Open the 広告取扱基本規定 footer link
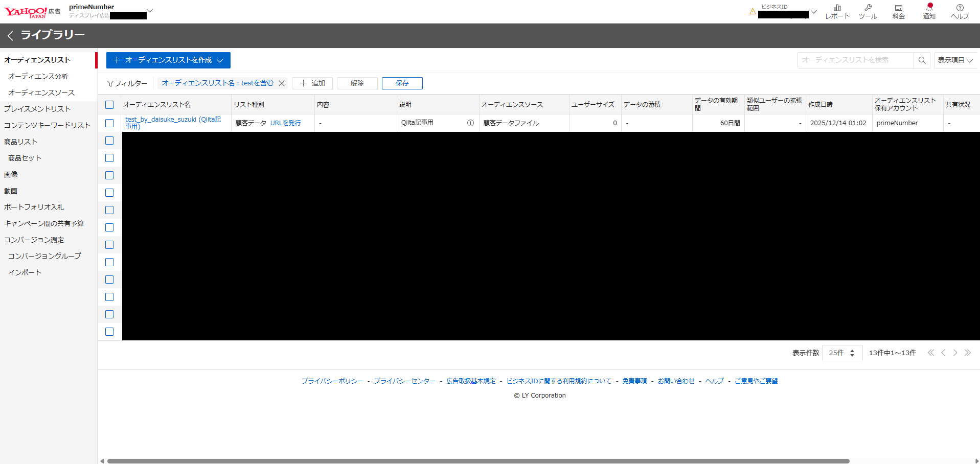The image size is (980, 464). [x=471, y=381]
